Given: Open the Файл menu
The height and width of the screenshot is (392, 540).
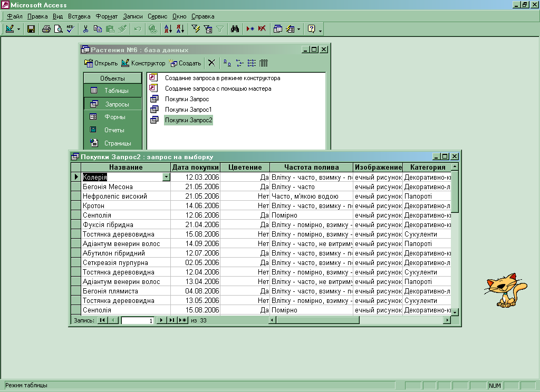Looking at the screenshot, I should (x=14, y=16).
